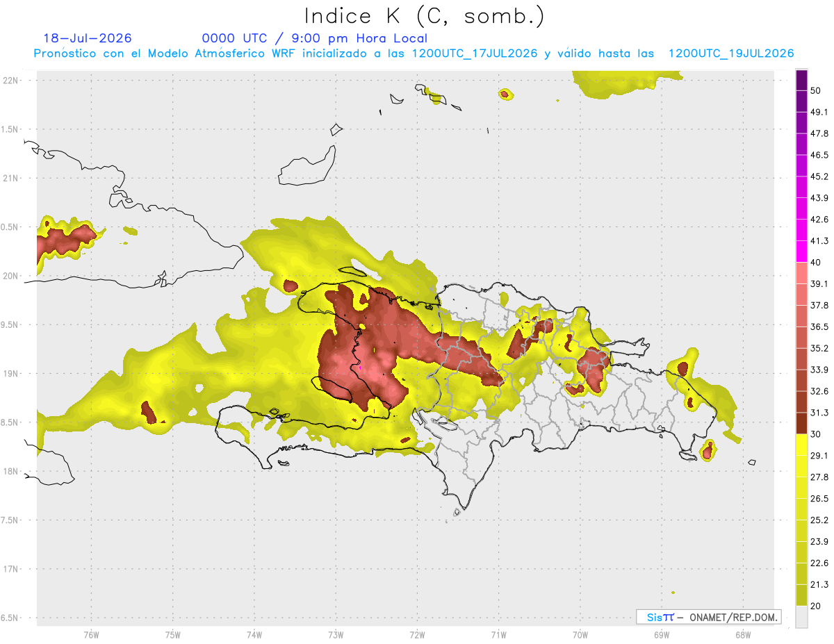Click the '26.5' legend value

coord(819,499)
